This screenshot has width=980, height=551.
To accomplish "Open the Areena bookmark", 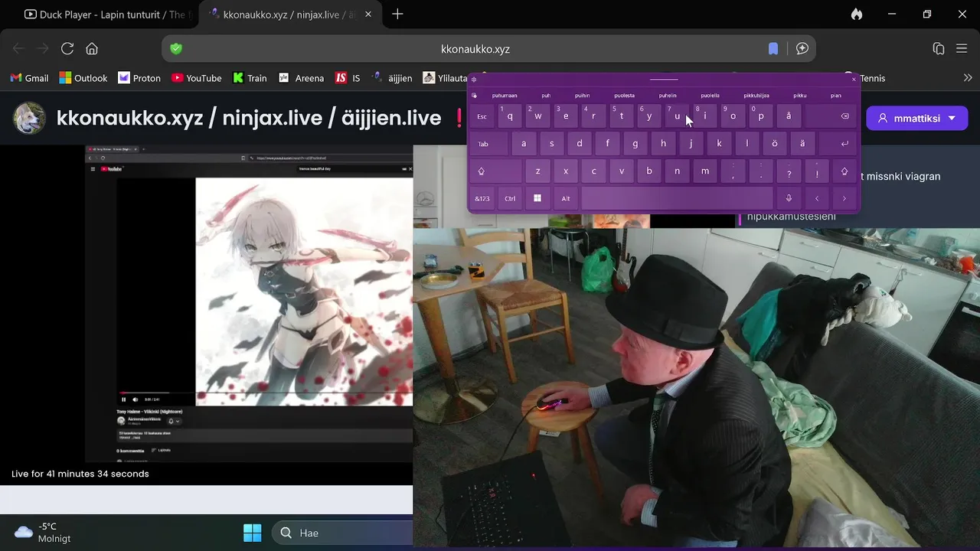I will 301,78.
